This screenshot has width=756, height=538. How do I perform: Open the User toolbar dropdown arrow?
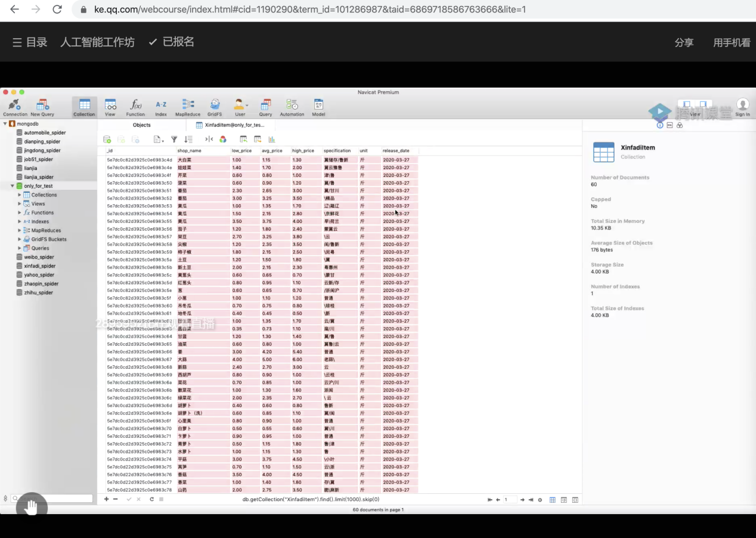pyautogui.click(x=247, y=105)
